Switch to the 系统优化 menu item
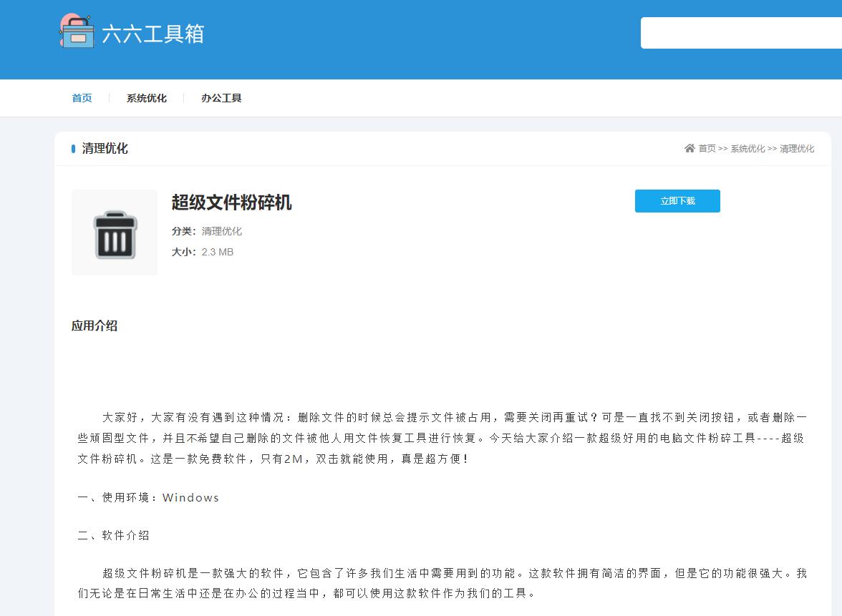 pos(146,98)
